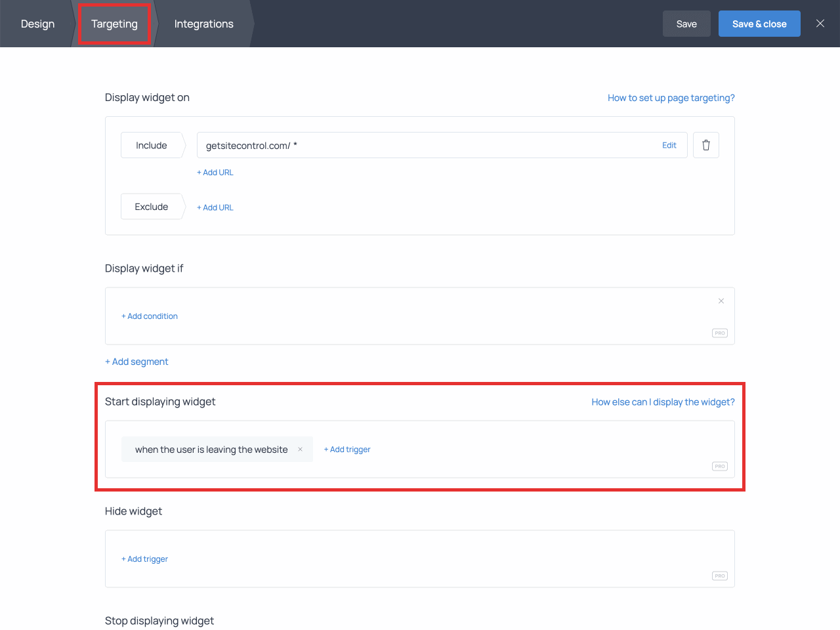Edit the getsitecontrol.com URL pattern
The image size is (840, 630).
669,145
